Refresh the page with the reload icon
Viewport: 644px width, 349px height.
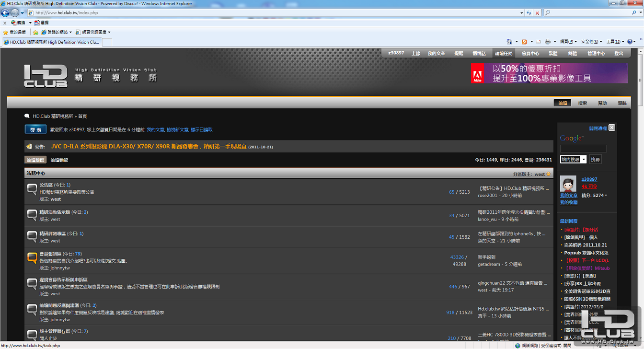point(529,13)
